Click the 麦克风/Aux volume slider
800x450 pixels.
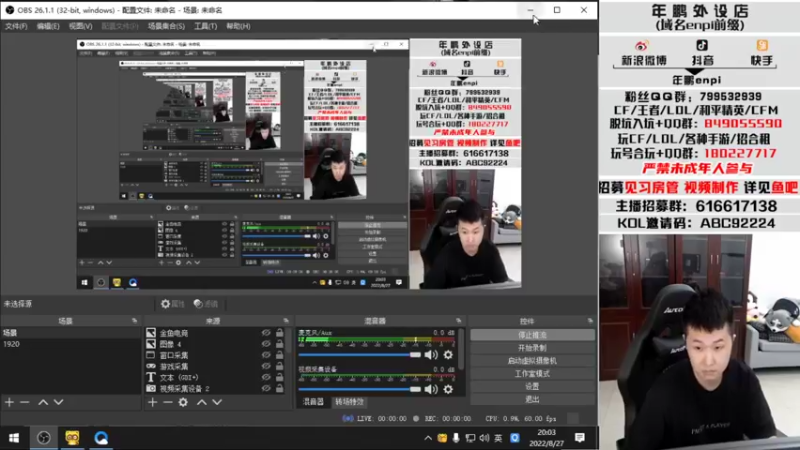(360, 355)
